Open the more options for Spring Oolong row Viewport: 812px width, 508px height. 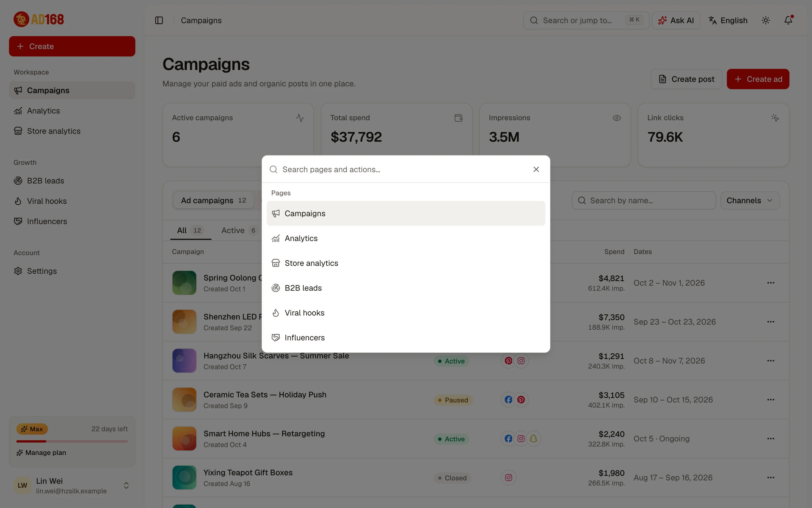[x=771, y=283]
